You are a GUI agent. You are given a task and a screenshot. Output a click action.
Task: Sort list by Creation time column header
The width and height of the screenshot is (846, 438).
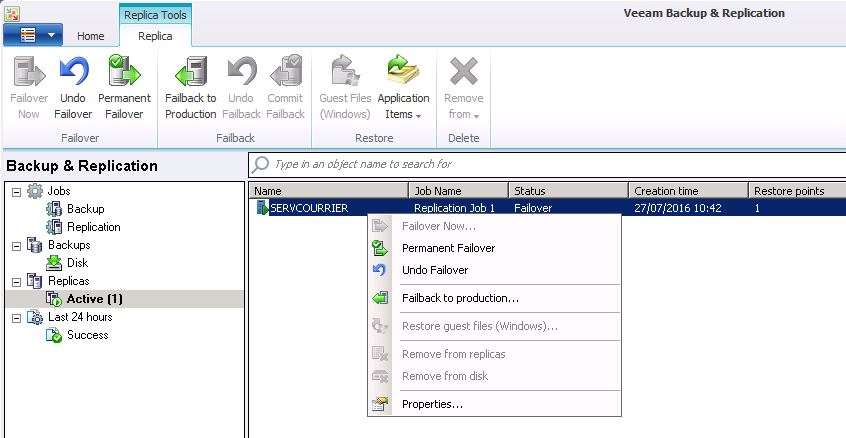[x=688, y=191]
